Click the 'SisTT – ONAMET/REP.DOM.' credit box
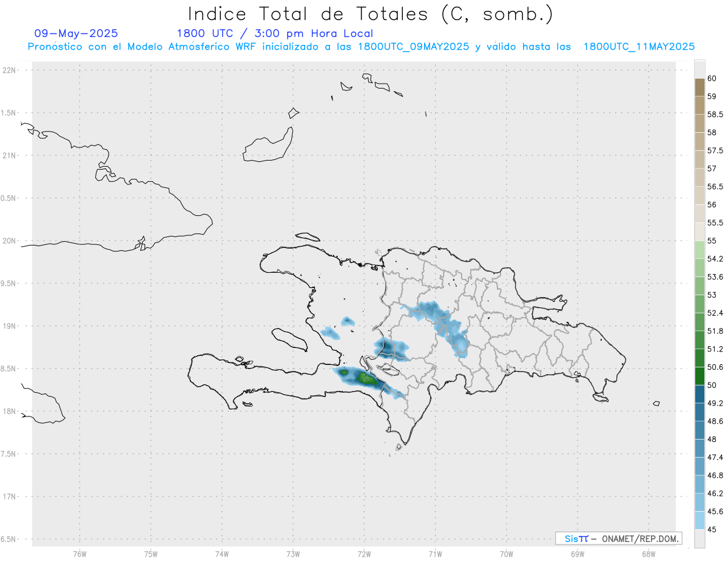 (618, 538)
